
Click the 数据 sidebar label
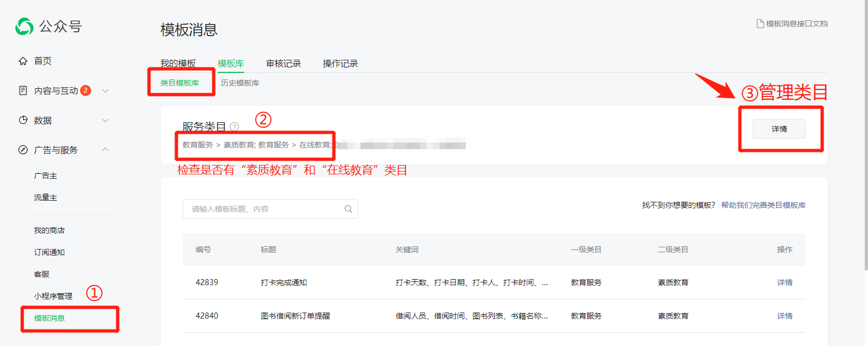pyautogui.click(x=43, y=120)
